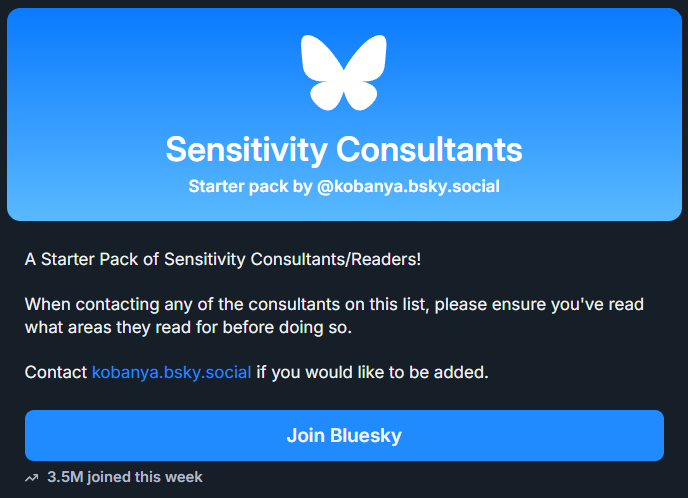Screen dimensions: 688x498
Task: Click the "joined this week" text
Action: (x=144, y=477)
